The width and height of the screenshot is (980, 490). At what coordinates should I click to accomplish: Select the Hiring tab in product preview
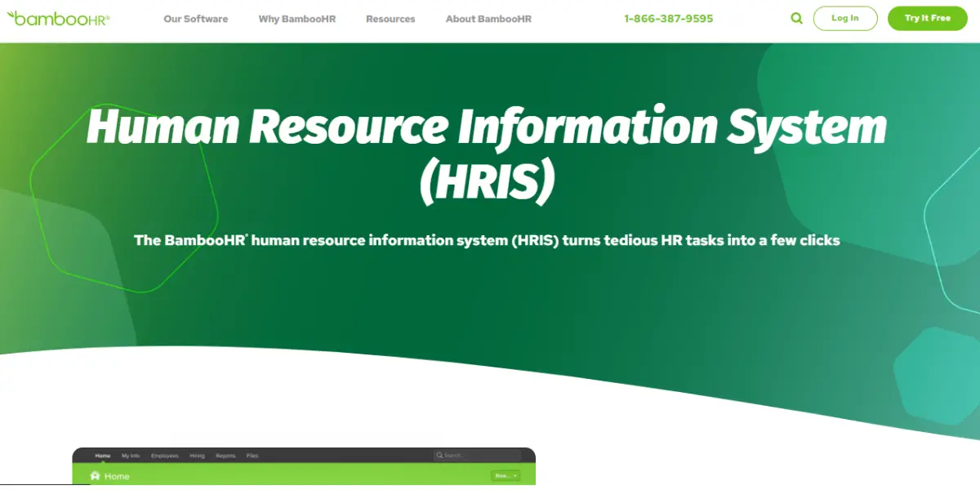[198, 456]
